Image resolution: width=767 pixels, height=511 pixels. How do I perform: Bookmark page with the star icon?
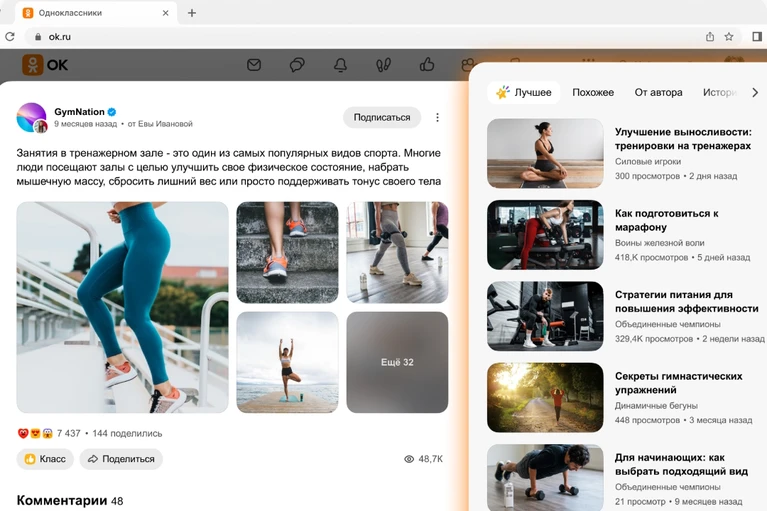coord(729,37)
